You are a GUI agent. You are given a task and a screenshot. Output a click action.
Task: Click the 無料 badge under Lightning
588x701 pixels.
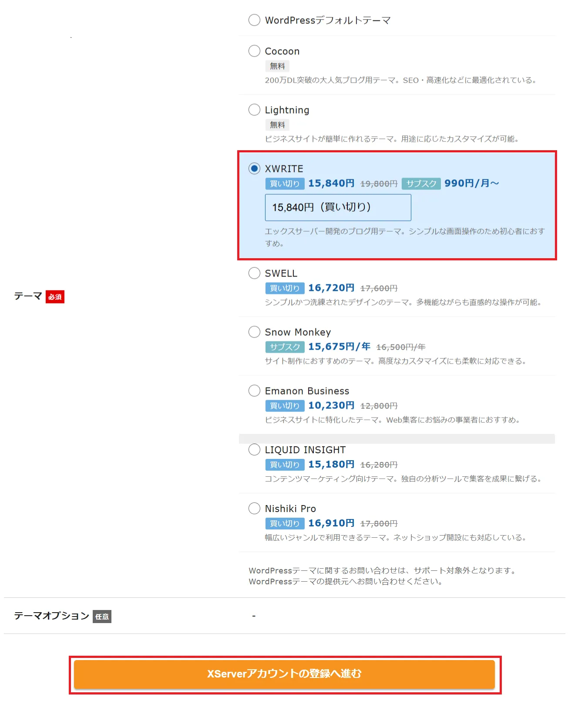[x=277, y=125]
